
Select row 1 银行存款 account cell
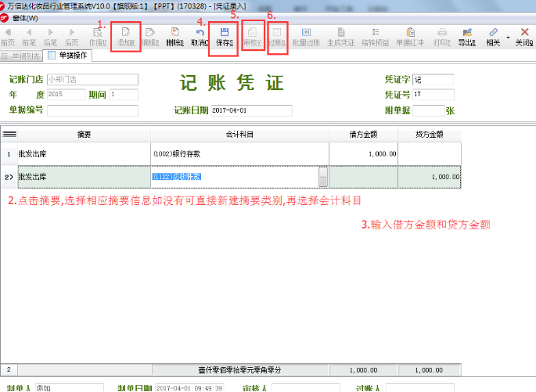tap(239, 154)
